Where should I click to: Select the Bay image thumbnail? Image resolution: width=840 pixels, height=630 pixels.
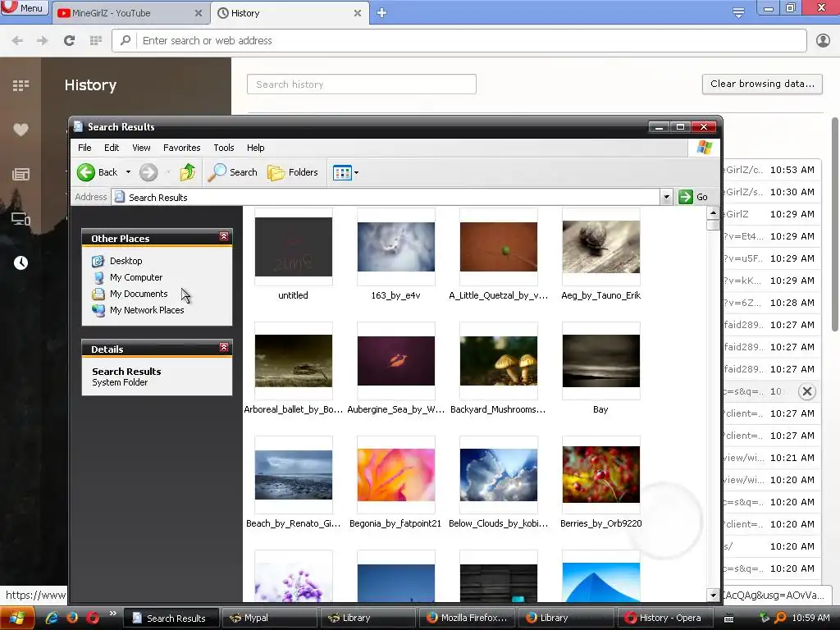click(x=601, y=361)
